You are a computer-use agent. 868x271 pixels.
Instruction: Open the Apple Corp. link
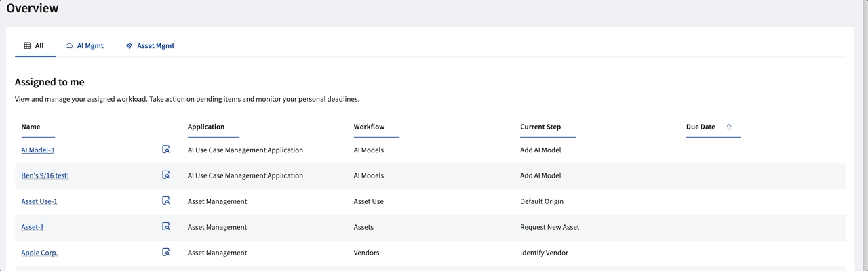click(x=39, y=253)
